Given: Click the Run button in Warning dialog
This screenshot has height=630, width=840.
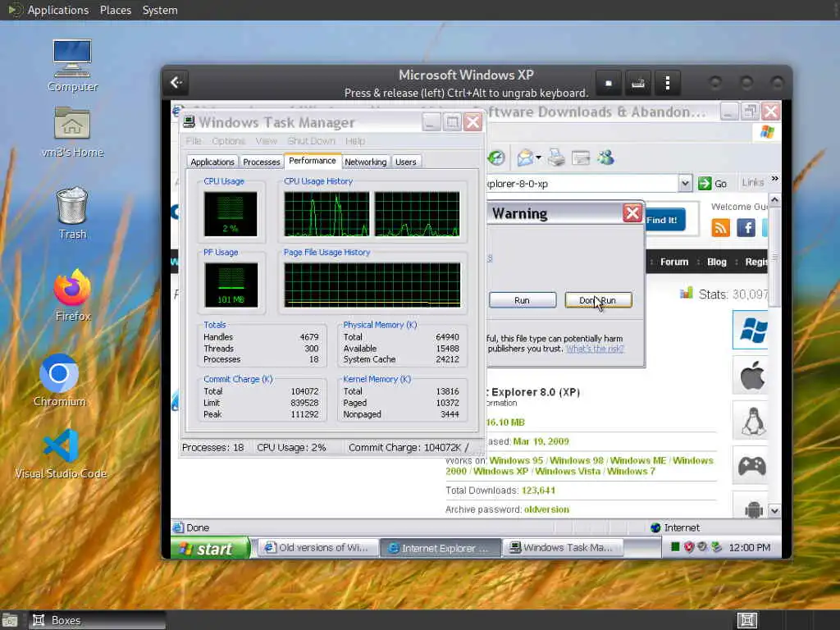Looking at the screenshot, I should pos(523,300).
